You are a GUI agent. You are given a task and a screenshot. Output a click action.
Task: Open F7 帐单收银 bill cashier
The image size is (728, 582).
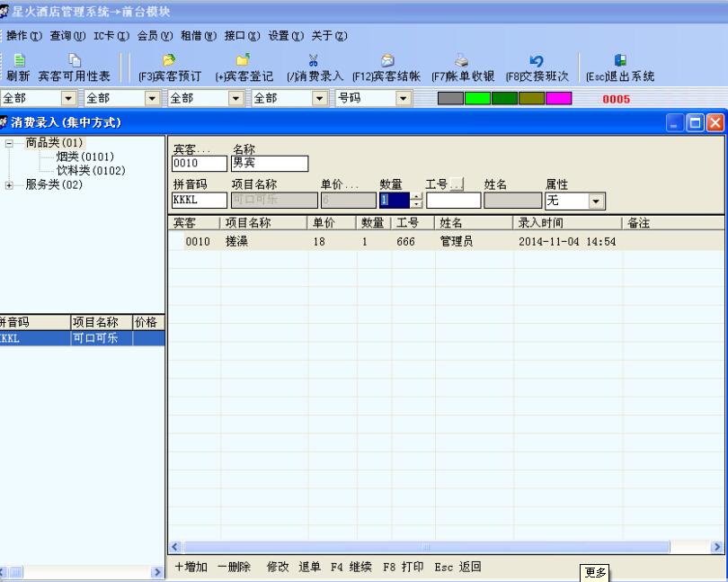(463, 67)
